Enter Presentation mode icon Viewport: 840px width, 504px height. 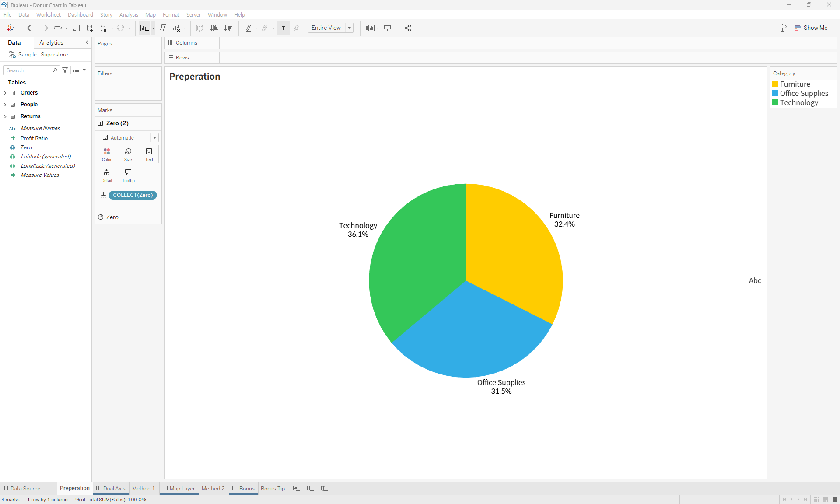(x=388, y=28)
